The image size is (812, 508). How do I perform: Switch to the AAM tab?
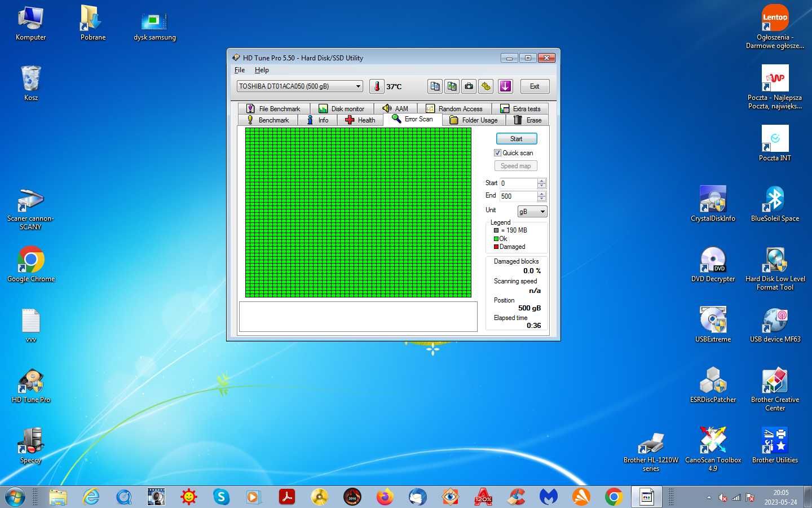[x=395, y=108]
